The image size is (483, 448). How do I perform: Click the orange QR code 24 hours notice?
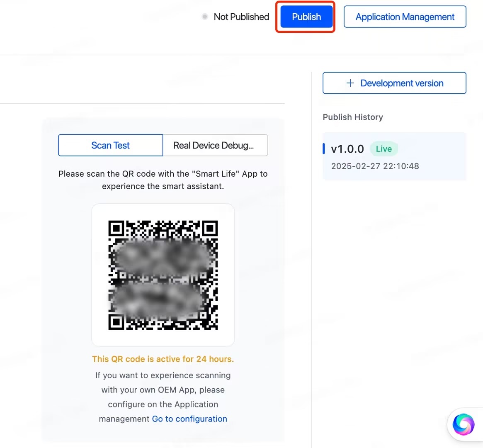(163, 359)
